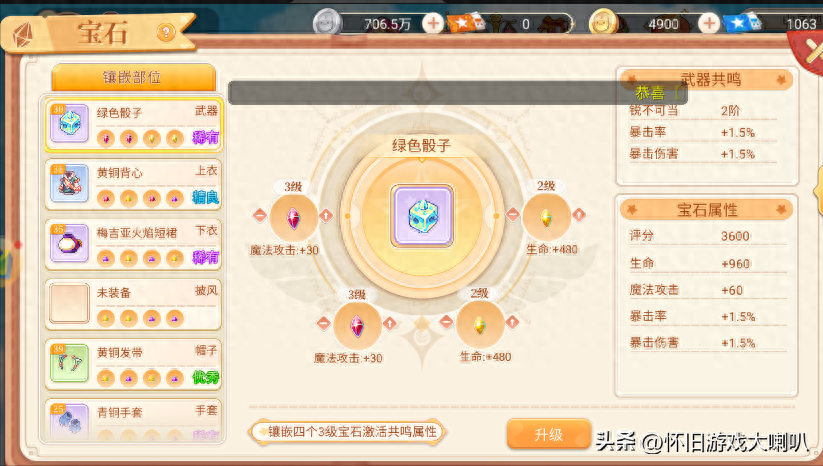The width and height of the screenshot is (823, 466).
Task: Select the 黄铜背心 top armor slot
Action: coord(133,185)
